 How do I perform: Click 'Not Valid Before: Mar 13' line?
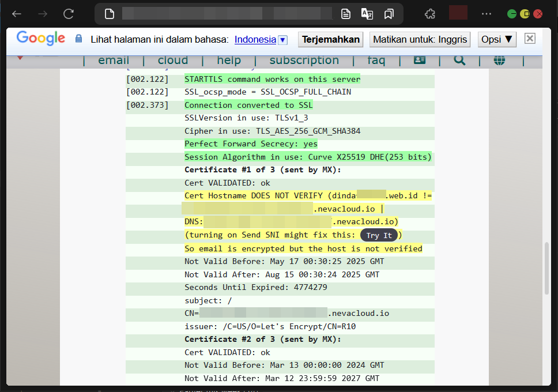[x=284, y=365]
